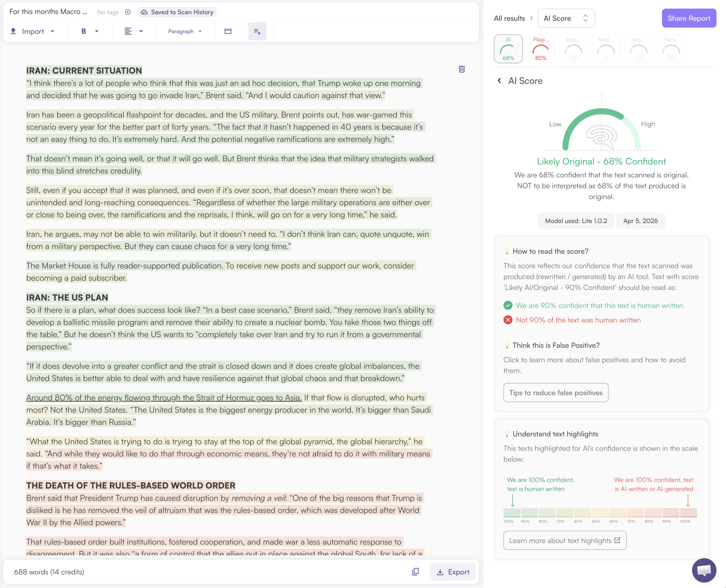
Task: Open the AI Score results selector
Action: click(x=566, y=18)
